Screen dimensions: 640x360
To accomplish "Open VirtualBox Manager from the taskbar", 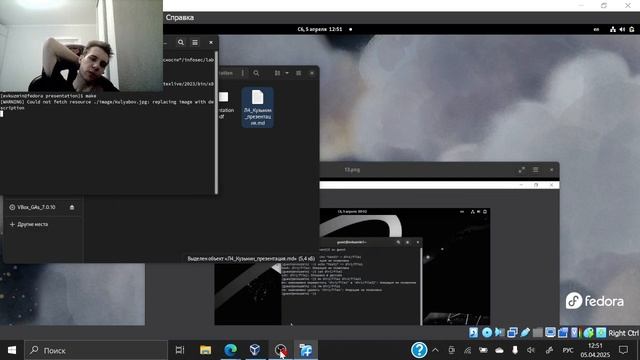I will 255,350.
